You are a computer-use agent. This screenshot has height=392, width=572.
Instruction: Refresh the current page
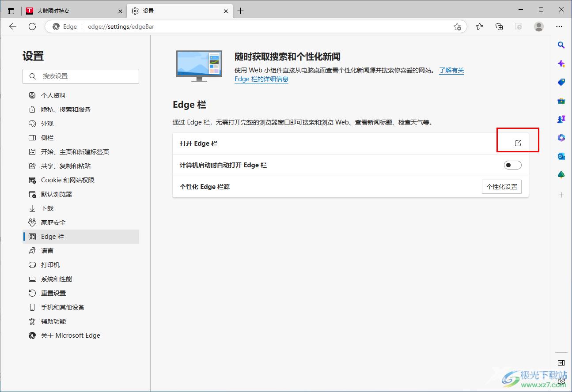click(x=32, y=26)
